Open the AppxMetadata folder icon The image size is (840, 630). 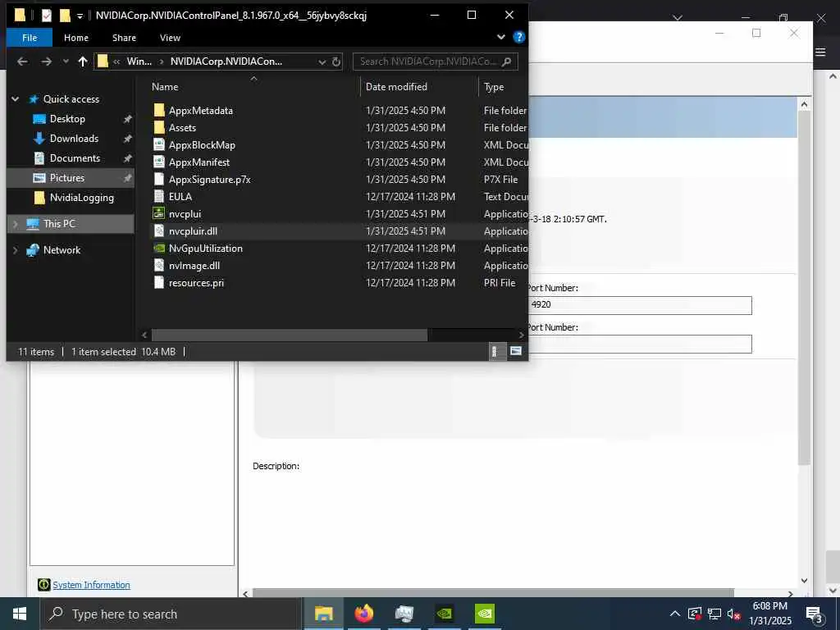pyautogui.click(x=158, y=111)
